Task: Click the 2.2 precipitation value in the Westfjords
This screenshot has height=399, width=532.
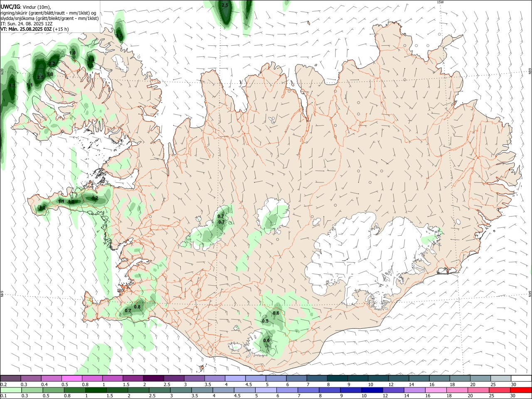Action: [x=52, y=64]
